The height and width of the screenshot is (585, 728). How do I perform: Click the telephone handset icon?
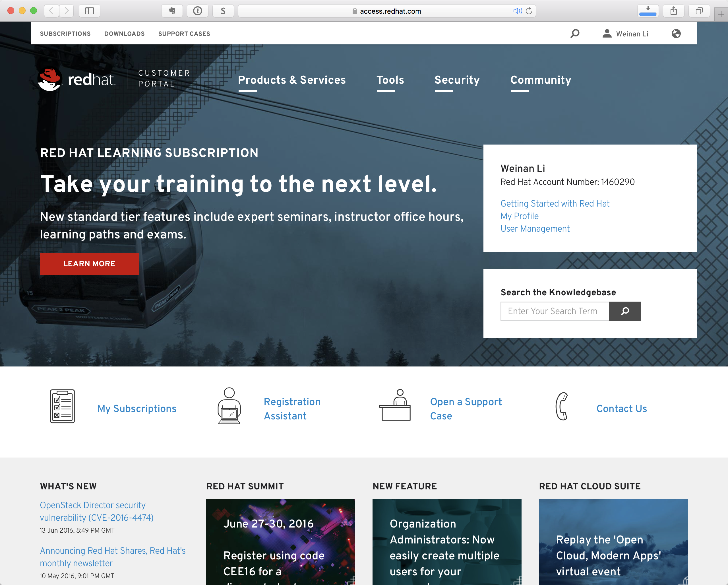tap(562, 406)
